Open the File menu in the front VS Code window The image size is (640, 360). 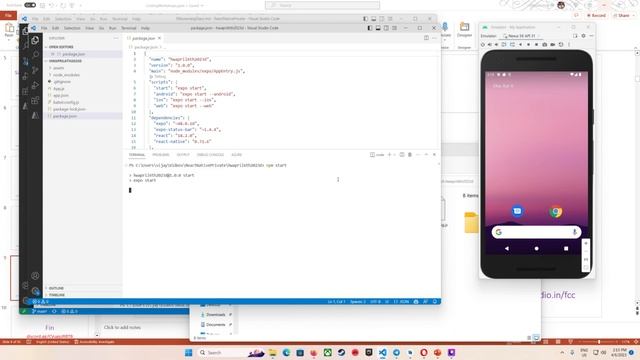44,28
